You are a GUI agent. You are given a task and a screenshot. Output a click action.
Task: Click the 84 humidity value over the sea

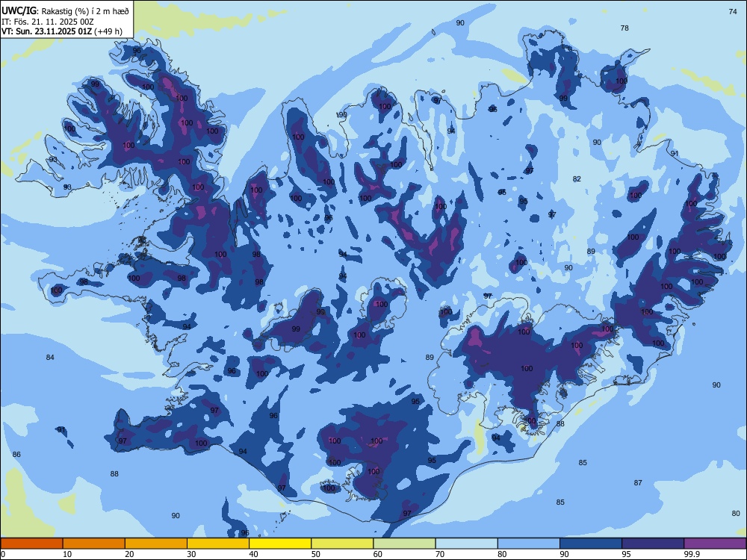click(50, 358)
